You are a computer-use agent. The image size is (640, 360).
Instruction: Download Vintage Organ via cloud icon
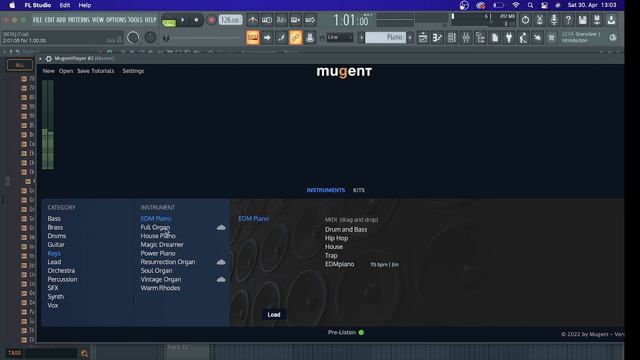click(x=221, y=280)
